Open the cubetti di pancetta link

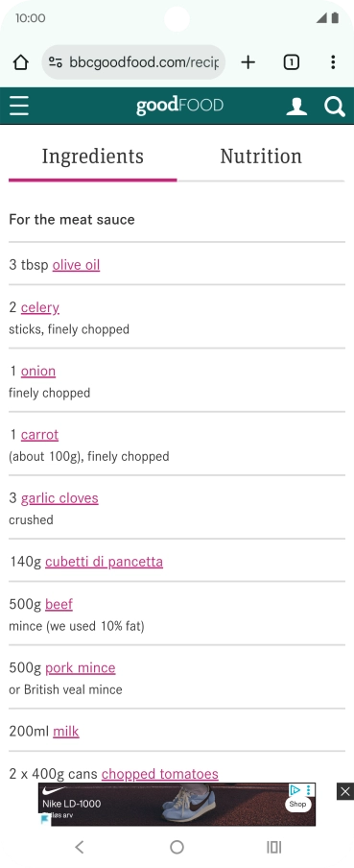104,562
